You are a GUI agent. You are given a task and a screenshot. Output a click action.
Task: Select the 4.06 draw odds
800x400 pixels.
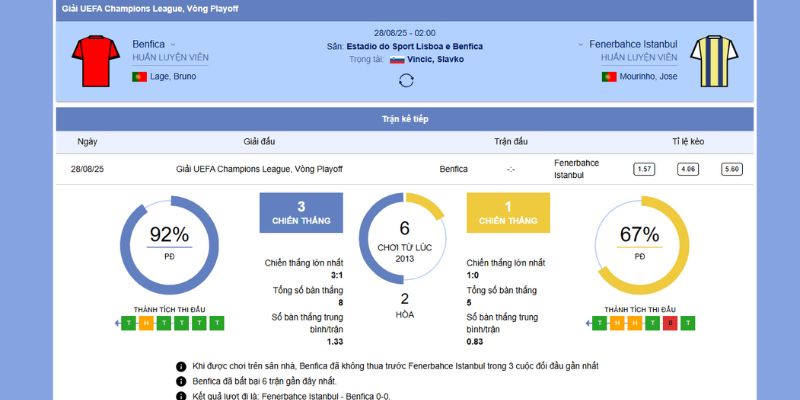pyautogui.click(x=688, y=169)
